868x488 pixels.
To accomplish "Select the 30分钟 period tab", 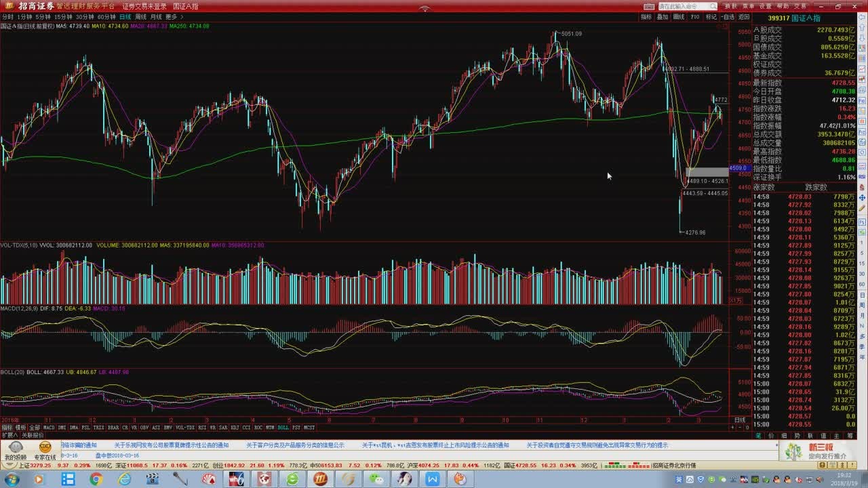I will (85, 17).
